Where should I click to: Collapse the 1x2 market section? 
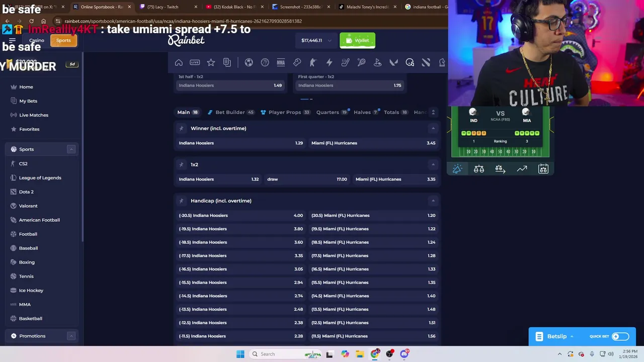(x=433, y=164)
